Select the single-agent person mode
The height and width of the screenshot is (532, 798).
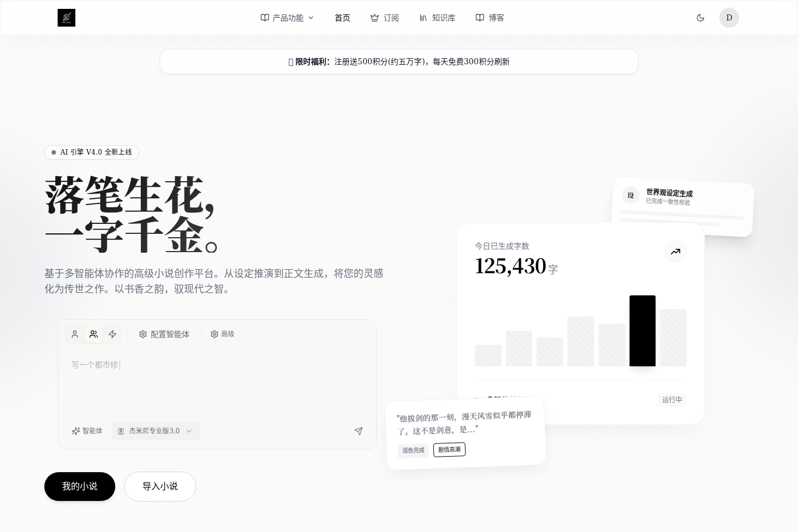click(x=75, y=334)
